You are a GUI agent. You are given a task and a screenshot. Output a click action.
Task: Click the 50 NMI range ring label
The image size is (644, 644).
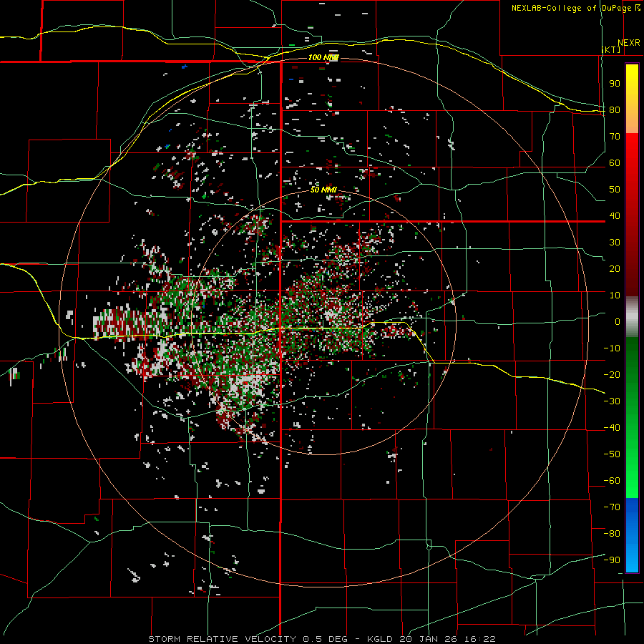tap(323, 190)
